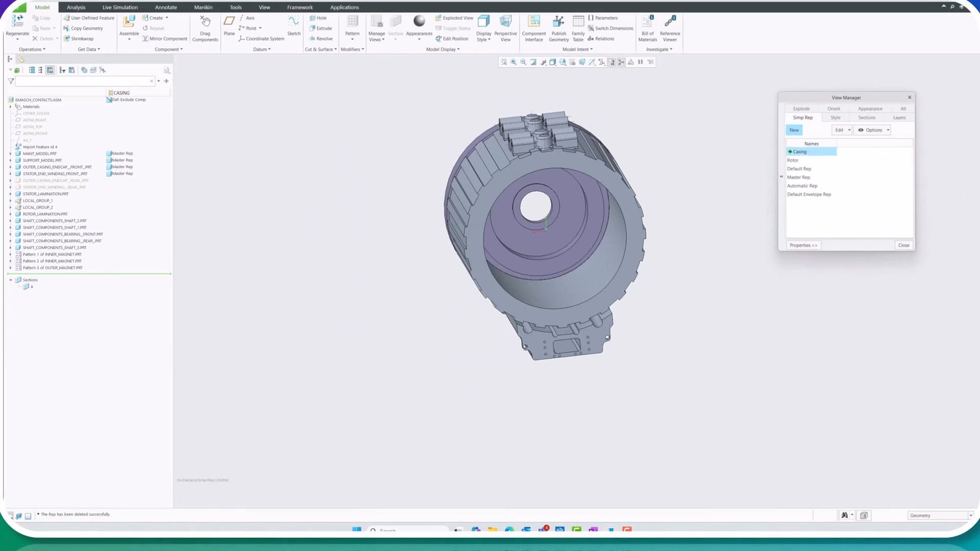Click the New button in View Manager

(794, 130)
